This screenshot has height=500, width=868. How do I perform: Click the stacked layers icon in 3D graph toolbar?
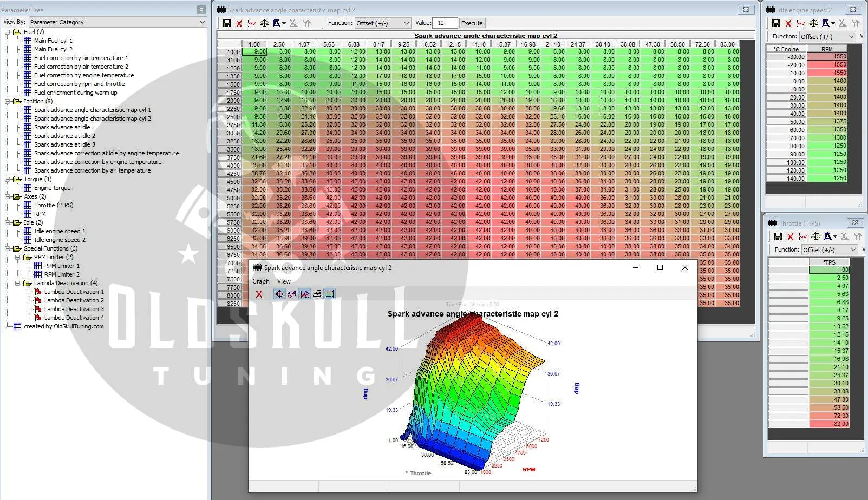coord(317,294)
